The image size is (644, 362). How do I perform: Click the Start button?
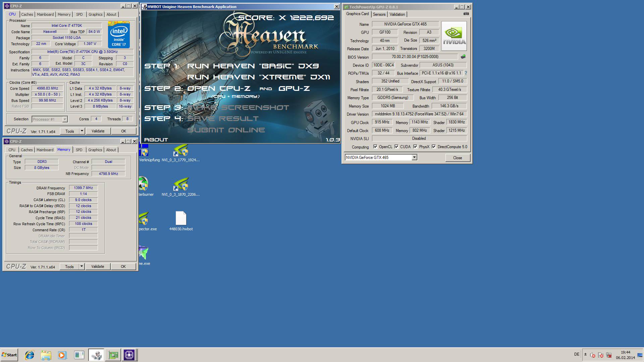[9, 355]
